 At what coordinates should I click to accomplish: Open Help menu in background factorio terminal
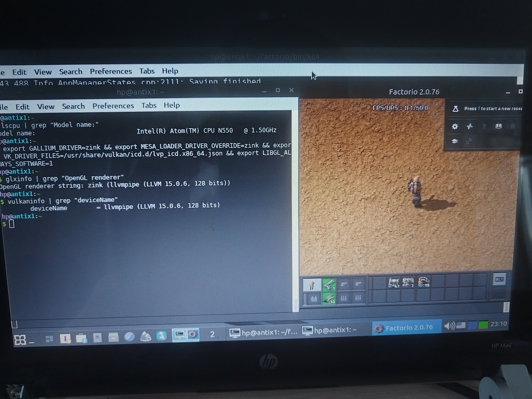click(x=170, y=71)
